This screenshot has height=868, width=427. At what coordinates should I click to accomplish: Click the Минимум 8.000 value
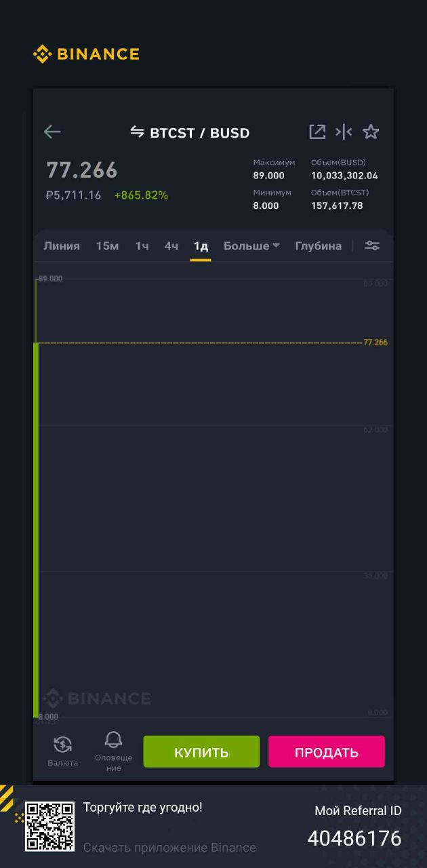tap(266, 205)
